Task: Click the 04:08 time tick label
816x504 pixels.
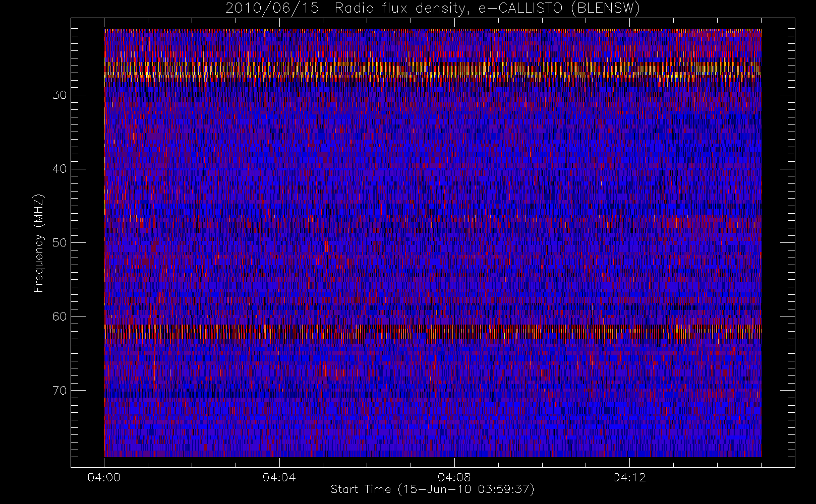Action: click(454, 477)
